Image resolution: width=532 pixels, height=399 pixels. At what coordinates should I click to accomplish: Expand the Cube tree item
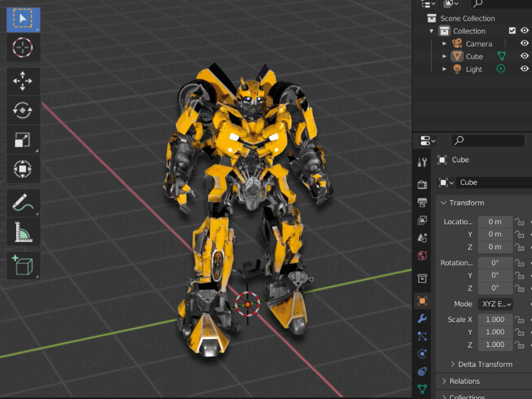point(444,57)
